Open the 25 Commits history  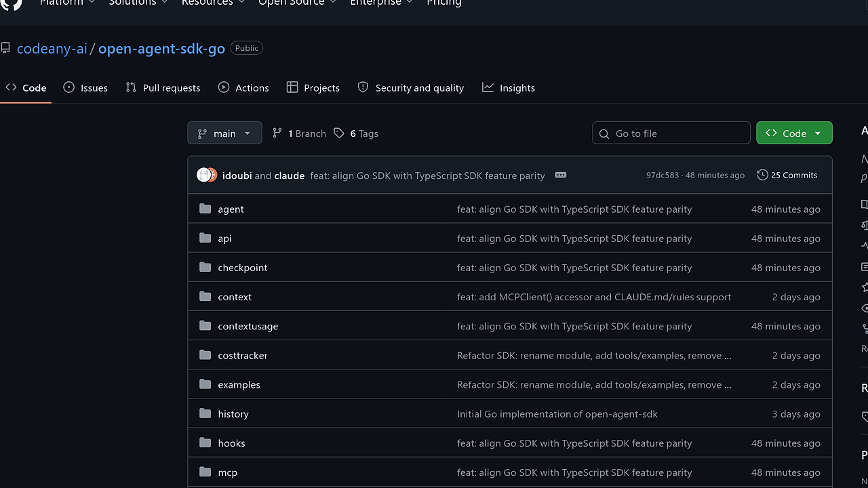point(787,175)
